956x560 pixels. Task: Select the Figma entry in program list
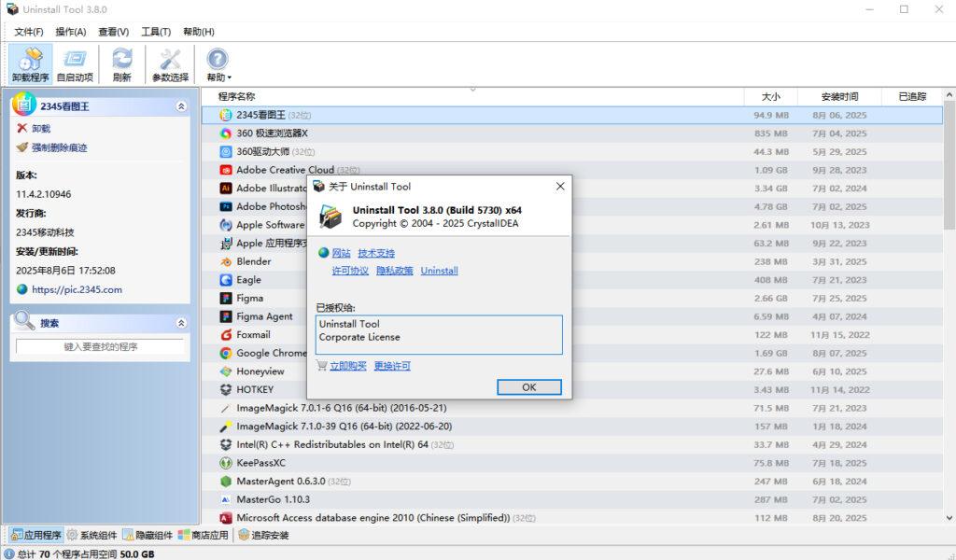coord(249,299)
